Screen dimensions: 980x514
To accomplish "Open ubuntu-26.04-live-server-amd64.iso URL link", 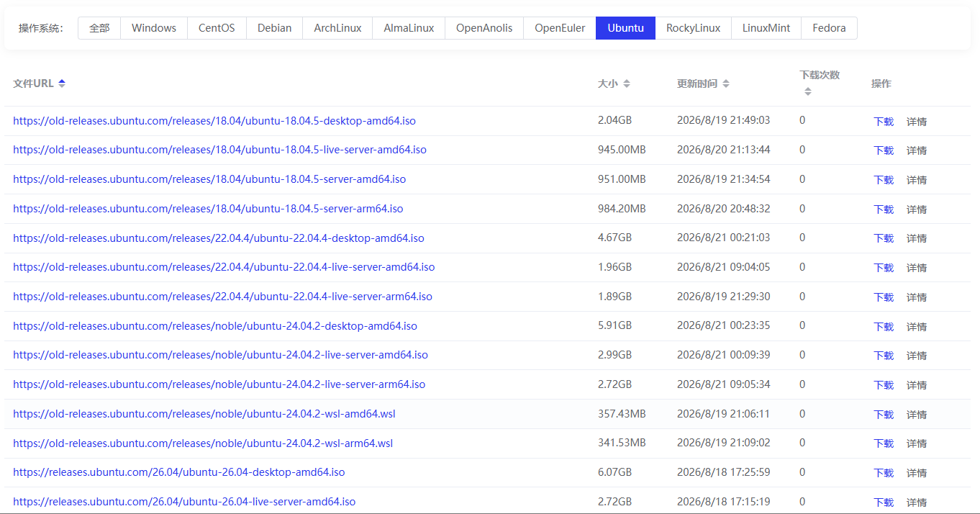I will (184, 502).
